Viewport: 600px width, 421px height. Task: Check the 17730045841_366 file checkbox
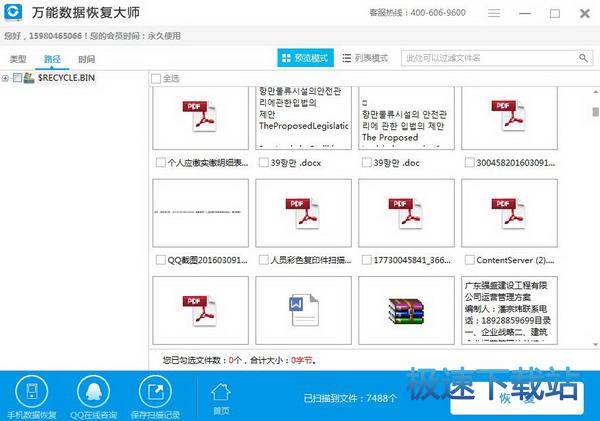click(x=367, y=260)
